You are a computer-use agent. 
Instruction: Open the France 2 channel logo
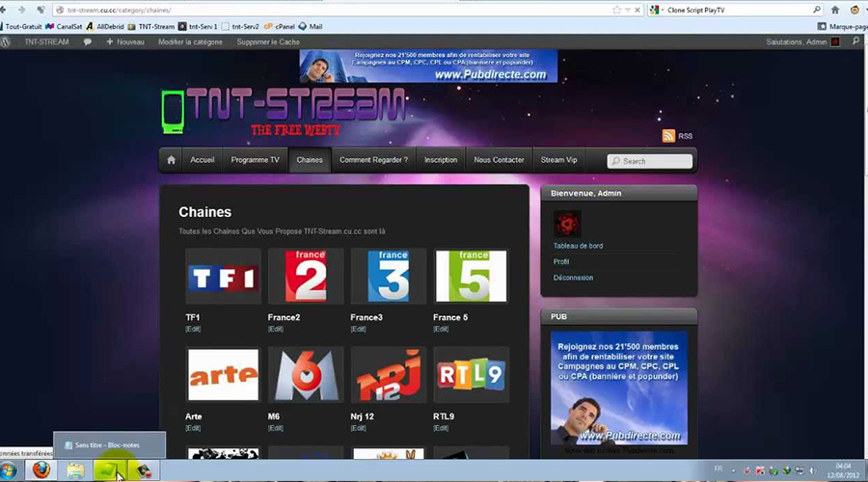[306, 277]
